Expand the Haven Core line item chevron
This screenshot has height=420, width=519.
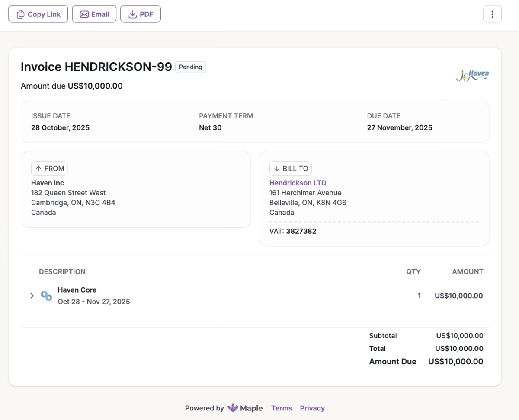click(x=32, y=296)
